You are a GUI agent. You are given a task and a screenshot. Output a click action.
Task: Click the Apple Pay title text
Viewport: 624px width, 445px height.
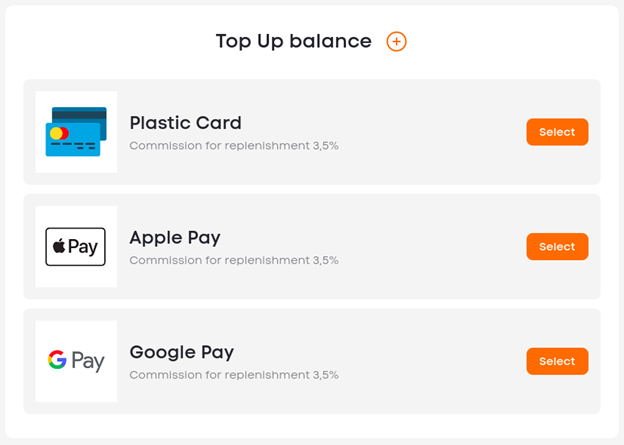point(175,238)
